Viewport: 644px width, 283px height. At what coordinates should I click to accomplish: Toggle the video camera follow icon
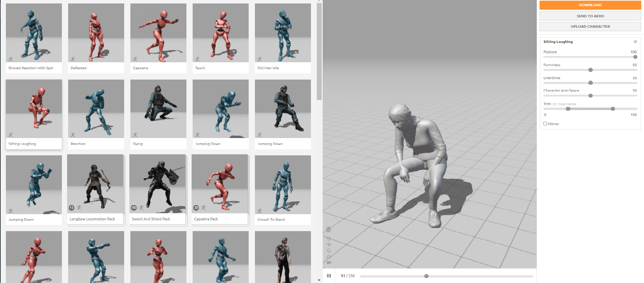(x=329, y=263)
